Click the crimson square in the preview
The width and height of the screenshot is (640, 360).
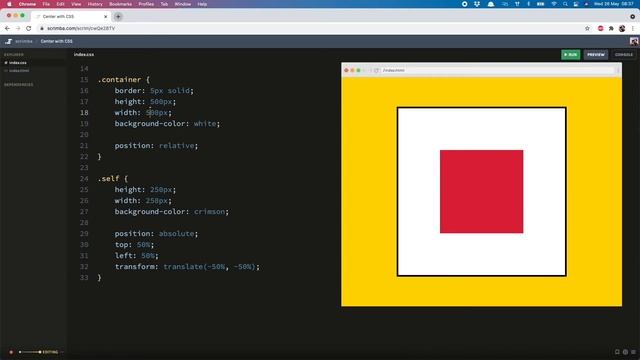(481, 191)
